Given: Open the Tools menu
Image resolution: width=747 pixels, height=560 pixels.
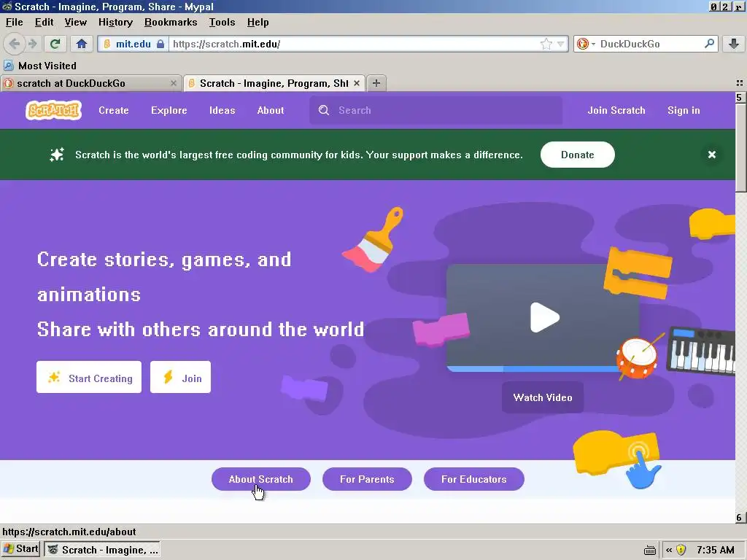Looking at the screenshot, I should coord(222,23).
